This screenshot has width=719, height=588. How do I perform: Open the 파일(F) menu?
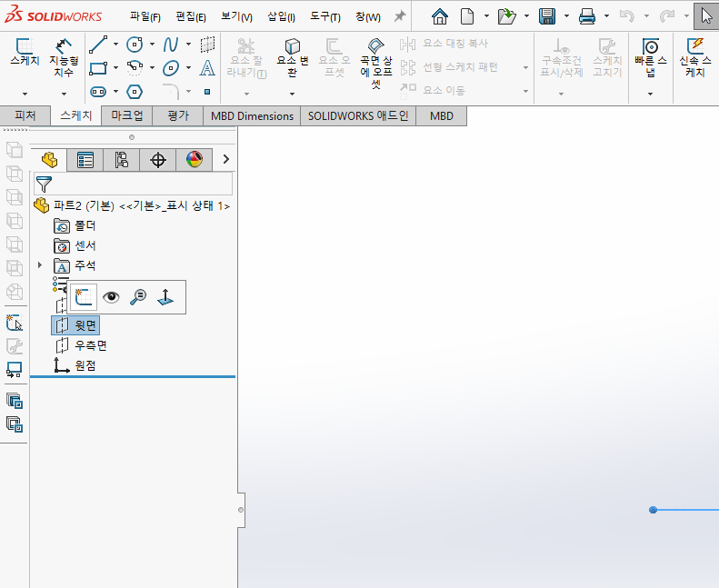click(x=145, y=17)
